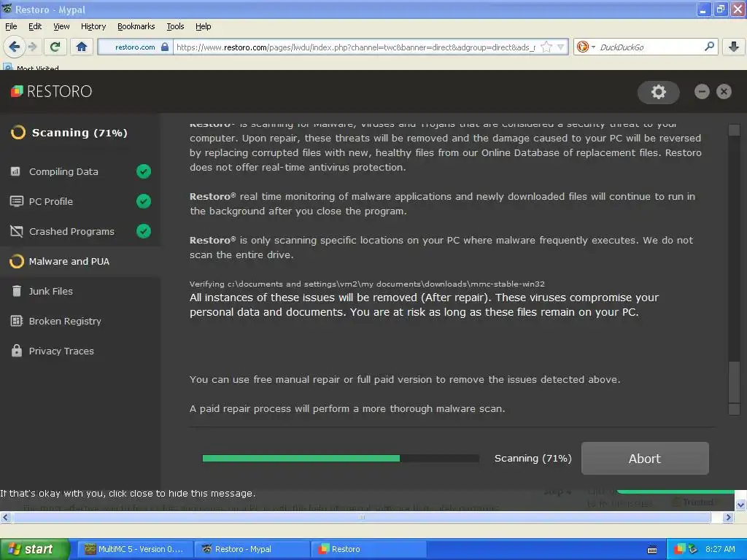Open the Bookmarks menu
The width and height of the screenshot is (747, 560).
point(136,27)
